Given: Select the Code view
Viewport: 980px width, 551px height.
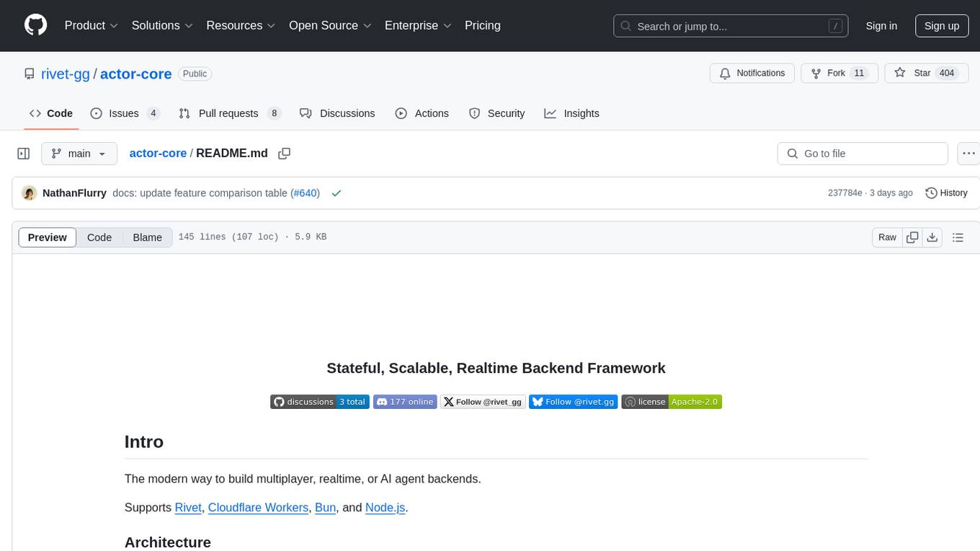Looking at the screenshot, I should (x=99, y=237).
